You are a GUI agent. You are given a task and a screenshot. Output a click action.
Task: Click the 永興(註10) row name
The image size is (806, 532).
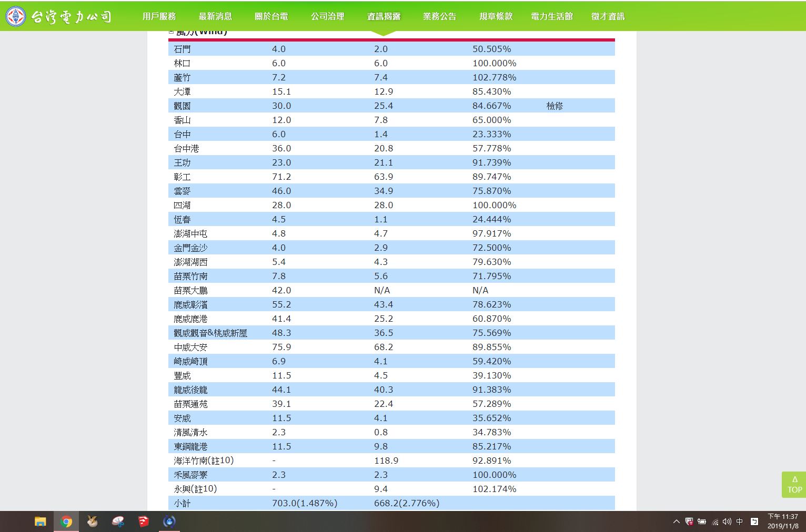coord(195,489)
